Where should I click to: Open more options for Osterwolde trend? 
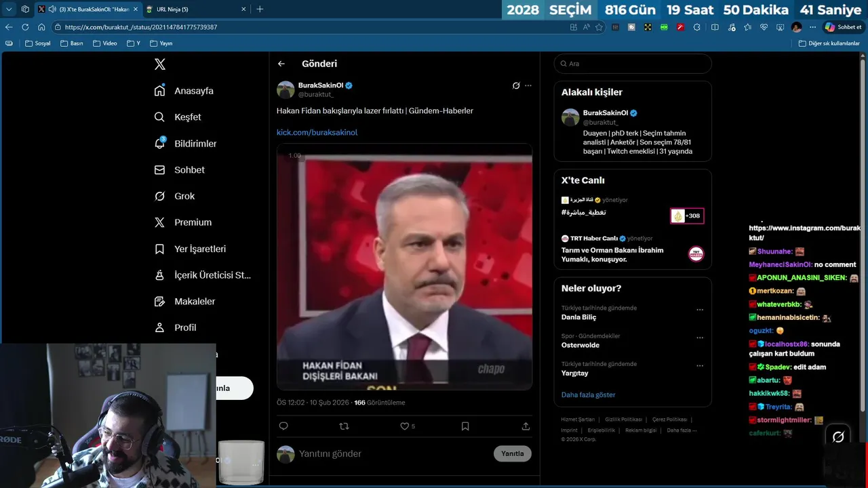tap(700, 338)
